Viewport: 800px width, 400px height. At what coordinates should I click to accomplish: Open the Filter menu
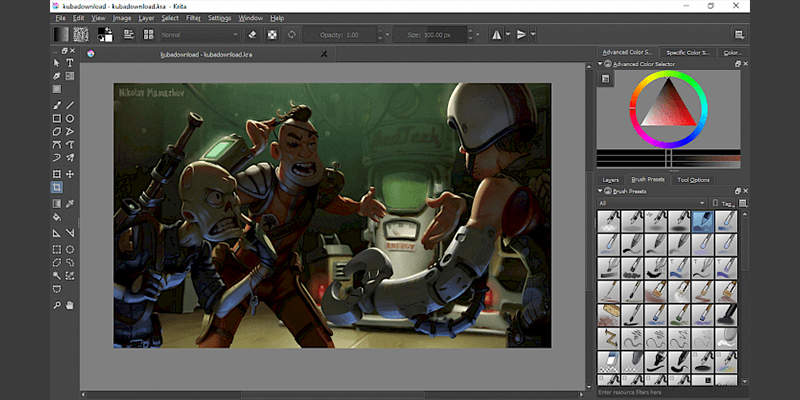193,18
